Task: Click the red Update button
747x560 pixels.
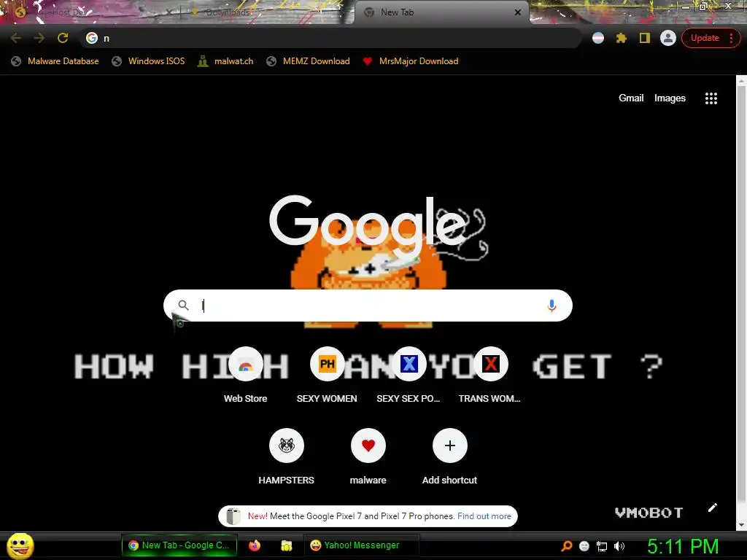Action: pos(705,38)
